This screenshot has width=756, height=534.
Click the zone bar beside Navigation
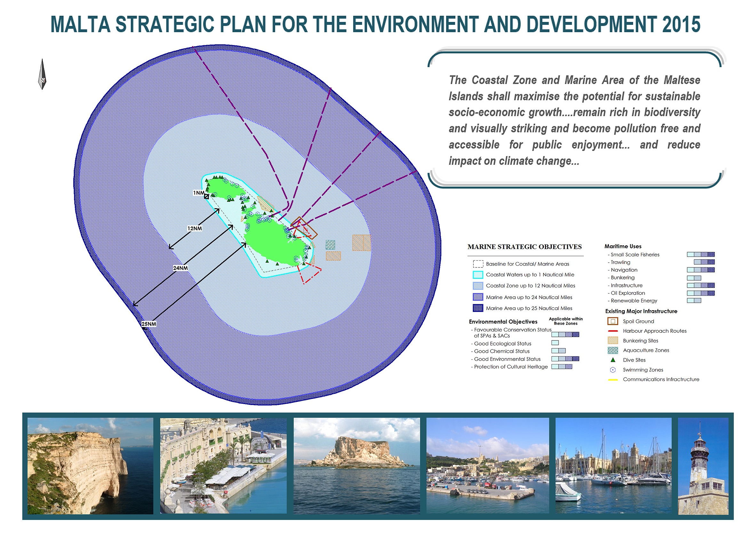pos(701,270)
